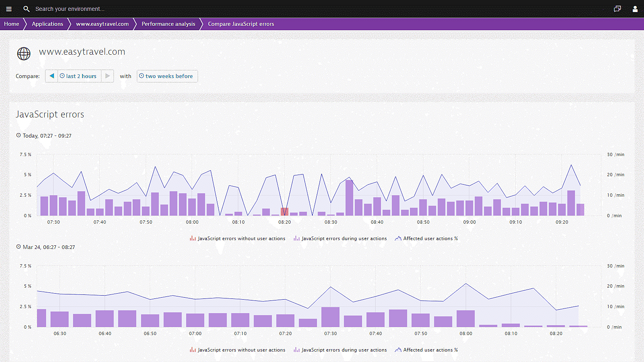This screenshot has height=362, width=644.
Task: Click the tall bar near 09:22 in top chart
Action: 571,203
